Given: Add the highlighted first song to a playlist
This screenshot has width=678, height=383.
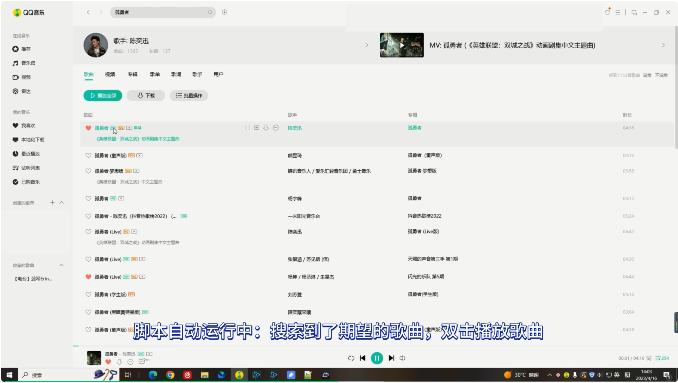Looking at the screenshot, I should pyautogui.click(x=256, y=128).
